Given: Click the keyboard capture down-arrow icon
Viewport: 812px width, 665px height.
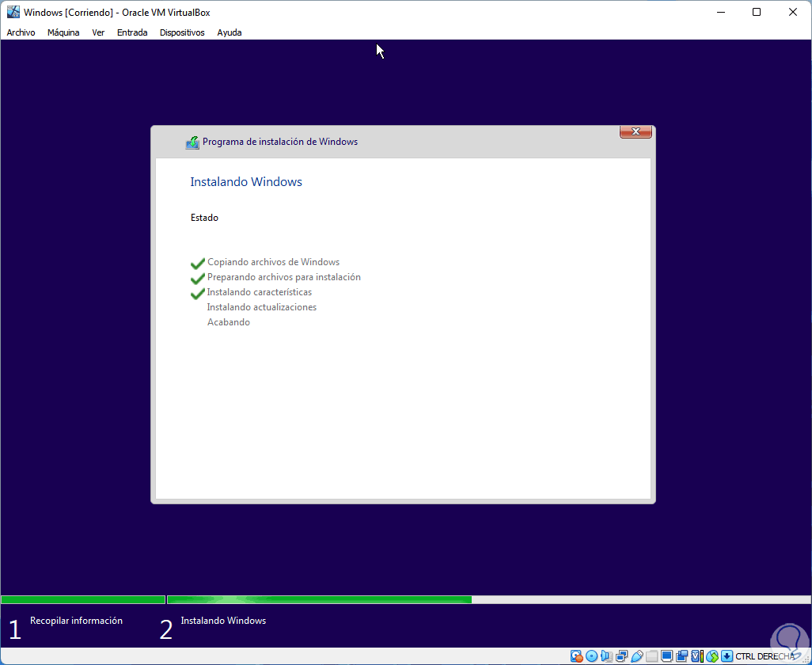Looking at the screenshot, I should point(727,656).
